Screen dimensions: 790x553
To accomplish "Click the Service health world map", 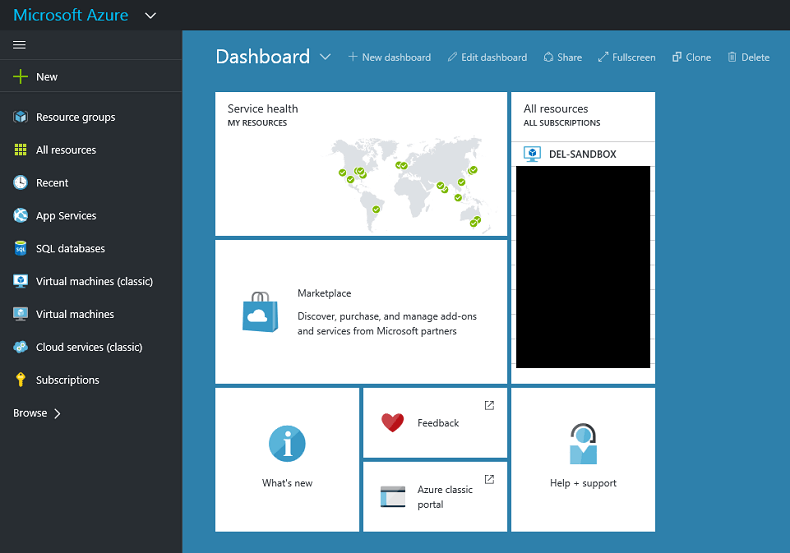I will tap(408, 184).
